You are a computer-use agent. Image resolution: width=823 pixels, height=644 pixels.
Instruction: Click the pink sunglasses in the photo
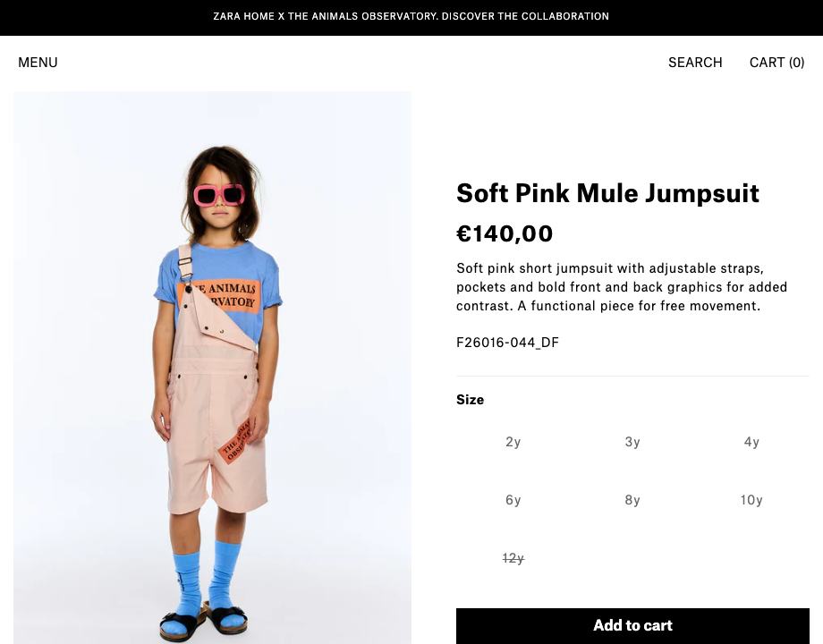(x=219, y=195)
